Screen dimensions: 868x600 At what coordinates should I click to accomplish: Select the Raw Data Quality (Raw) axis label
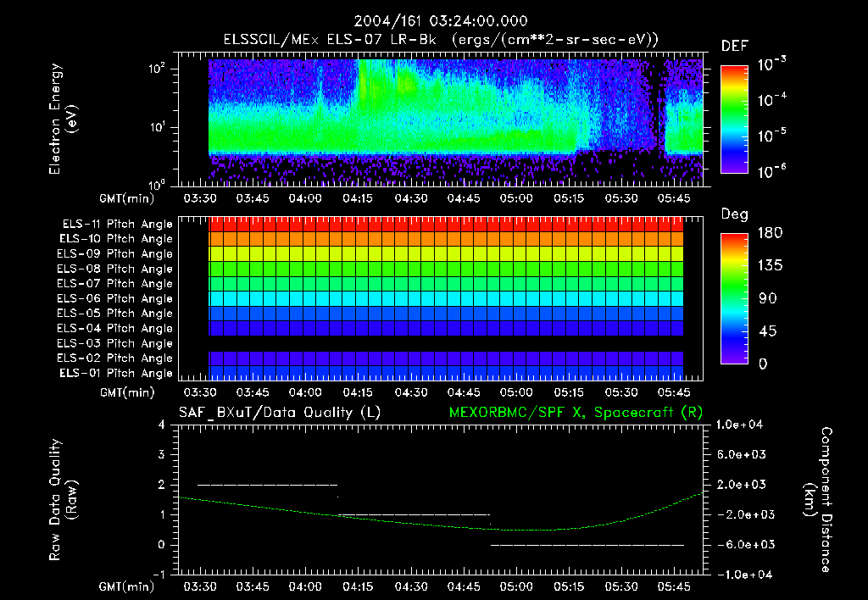pos(62,500)
